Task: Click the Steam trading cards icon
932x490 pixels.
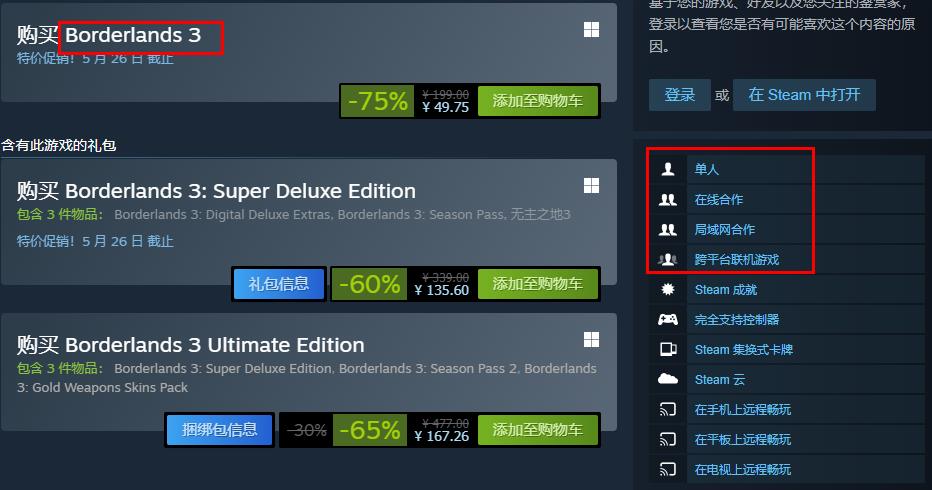Action: pyautogui.click(x=668, y=350)
